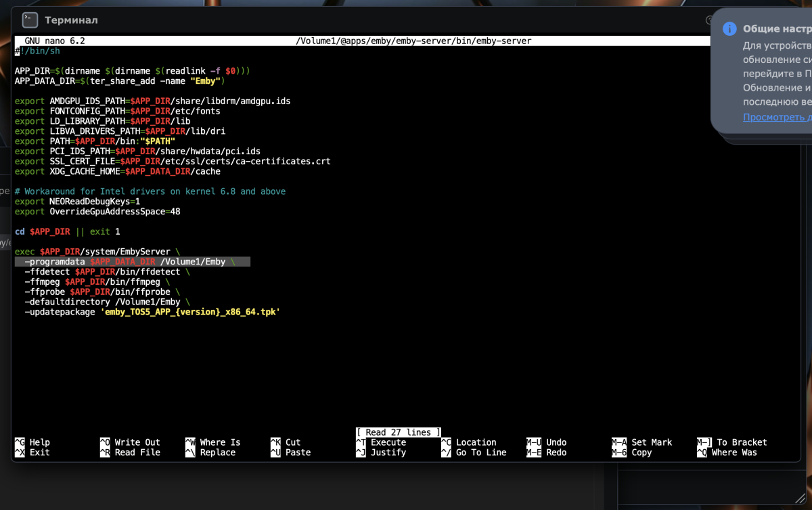Click the 'M-A Set Mark' nano shortcut
The height and width of the screenshot is (510, 812).
(641, 442)
